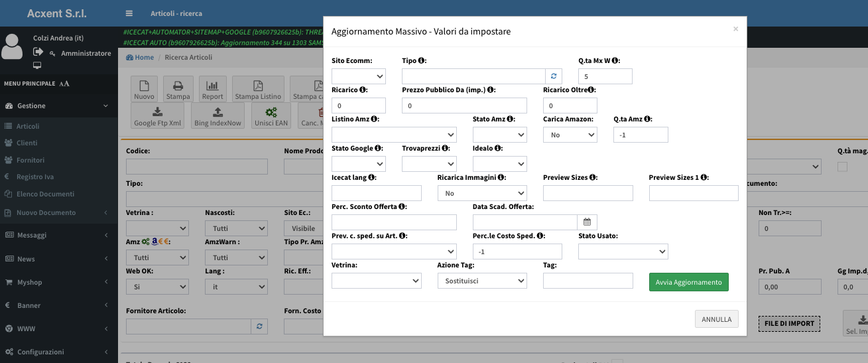Toggle the Q.tà mag. checkbox
Screen dimensions: 868x363
pyautogui.click(x=842, y=167)
